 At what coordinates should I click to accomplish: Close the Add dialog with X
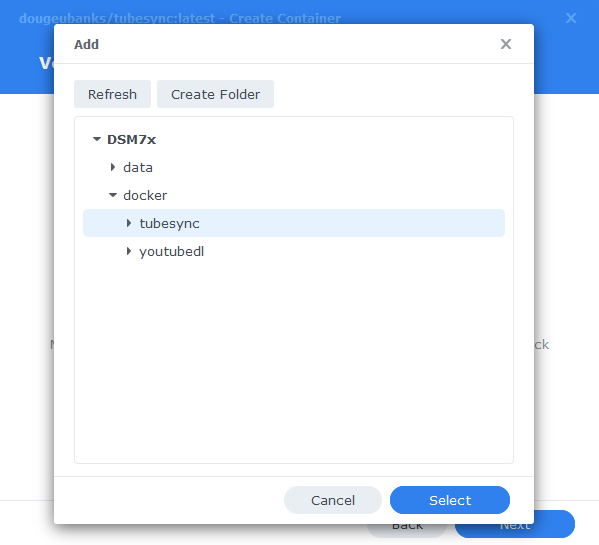click(506, 44)
